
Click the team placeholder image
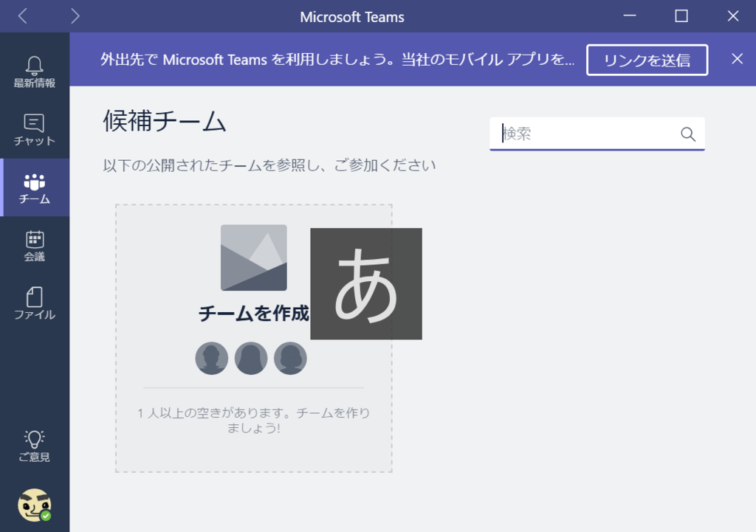[x=254, y=258]
